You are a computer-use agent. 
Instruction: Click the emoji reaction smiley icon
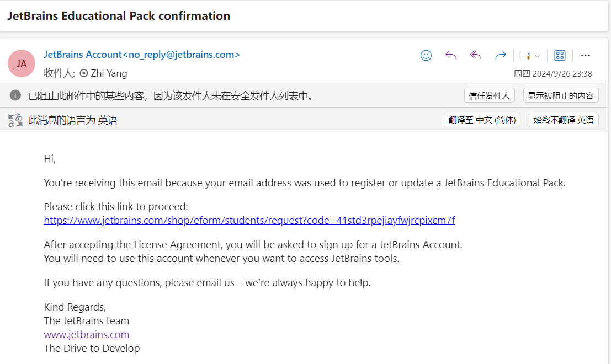pos(426,55)
